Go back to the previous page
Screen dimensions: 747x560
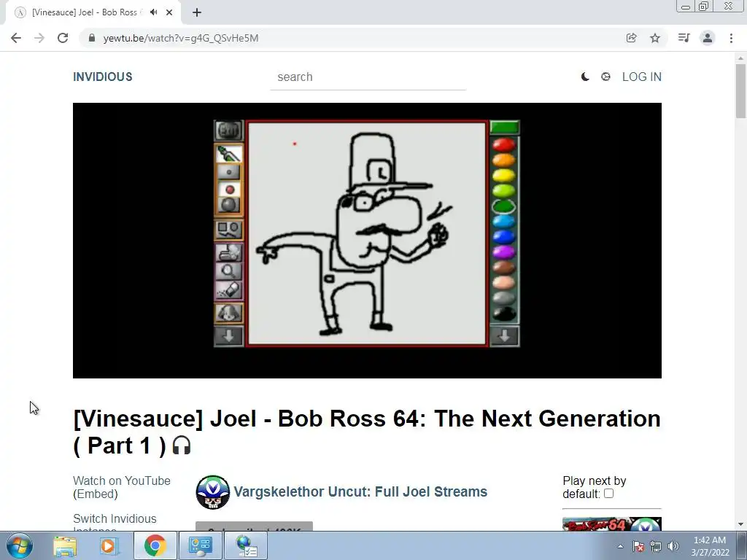tap(16, 38)
